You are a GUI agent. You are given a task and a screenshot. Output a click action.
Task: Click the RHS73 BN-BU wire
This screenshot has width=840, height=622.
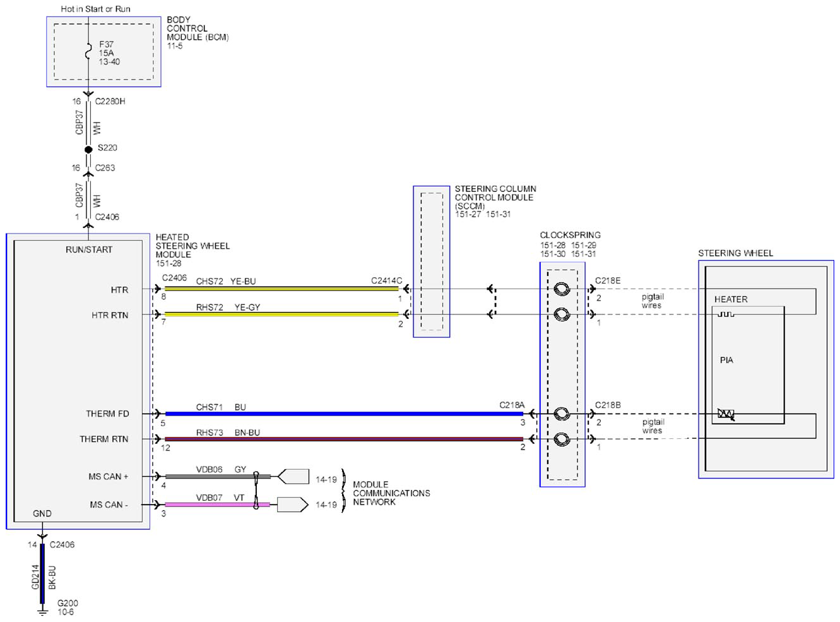344,439
